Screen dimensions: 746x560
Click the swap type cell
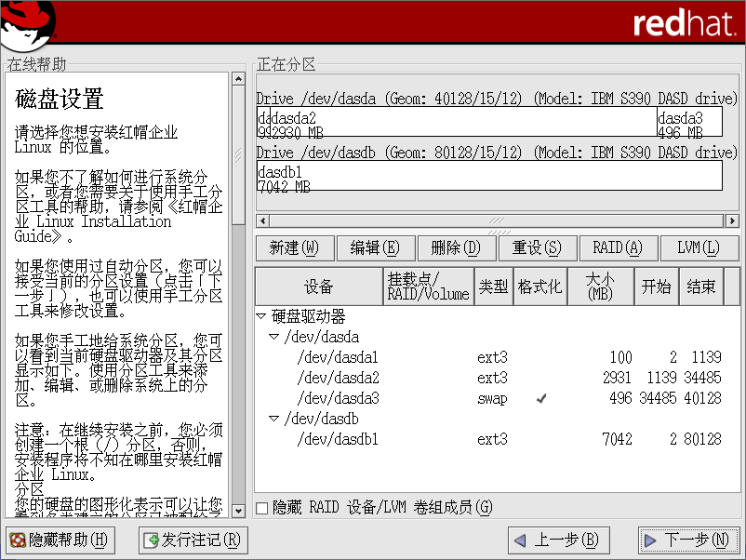coord(492,399)
